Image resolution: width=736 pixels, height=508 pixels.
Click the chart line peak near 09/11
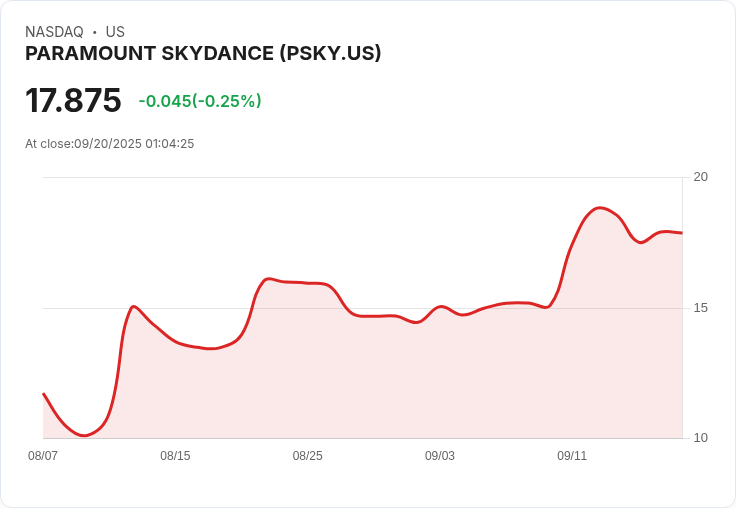(599, 208)
